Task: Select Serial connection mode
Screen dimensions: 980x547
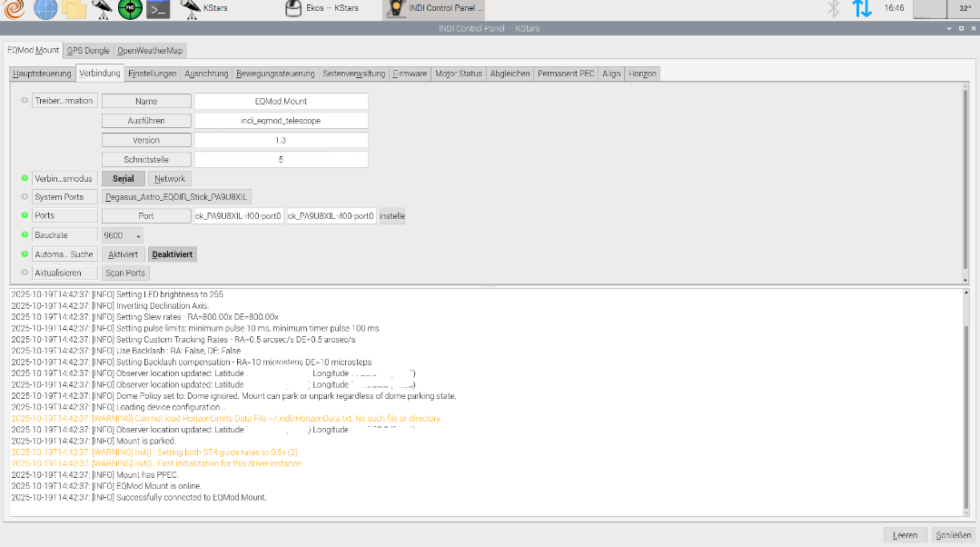Action: pyautogui.click(x=124, y=179)
